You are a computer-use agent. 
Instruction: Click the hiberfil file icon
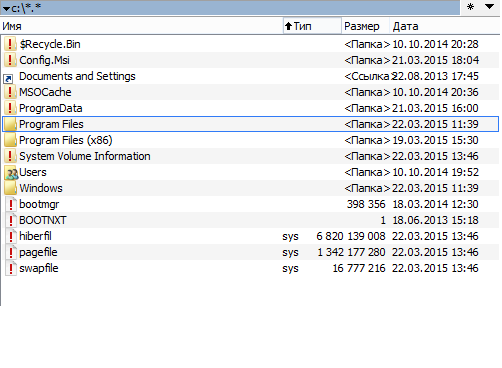click(x=11, y=236)
